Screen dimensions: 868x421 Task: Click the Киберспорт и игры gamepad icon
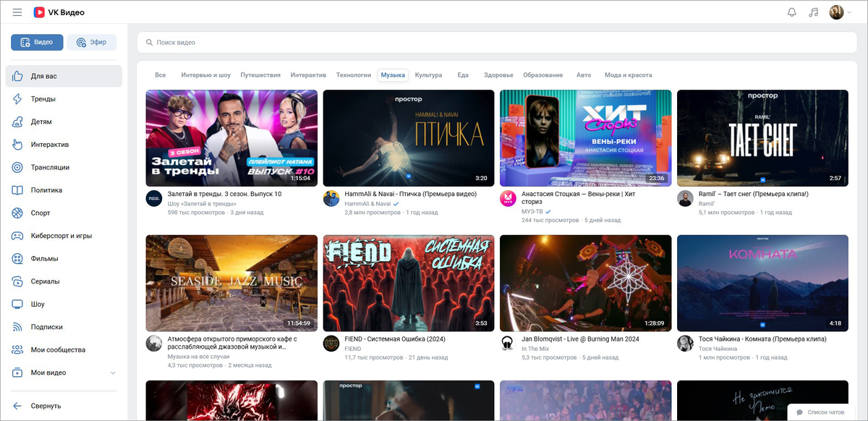point(17,236)
